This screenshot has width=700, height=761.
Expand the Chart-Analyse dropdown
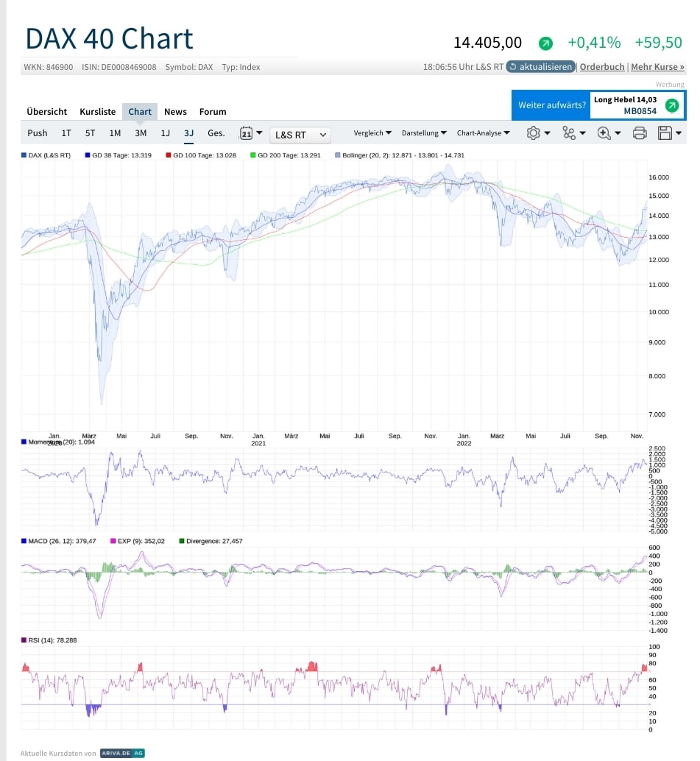[x=478, y=133]
